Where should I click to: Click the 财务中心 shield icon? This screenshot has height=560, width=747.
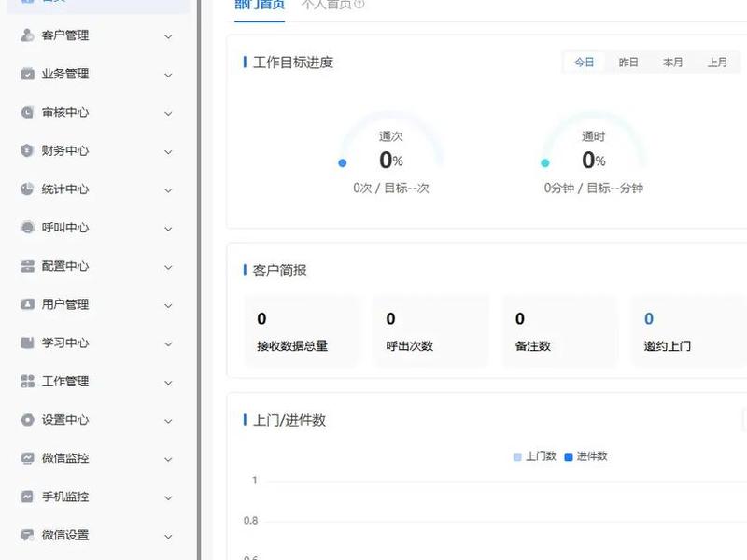pos(28,150)
